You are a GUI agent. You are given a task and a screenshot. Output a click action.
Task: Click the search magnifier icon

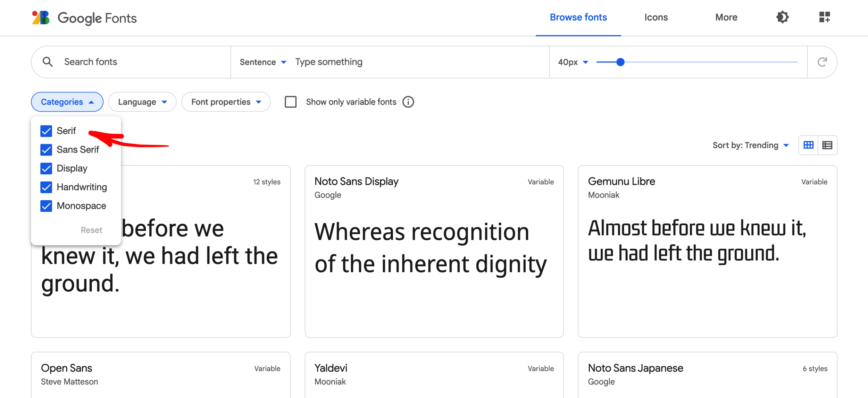coord(48,62)
